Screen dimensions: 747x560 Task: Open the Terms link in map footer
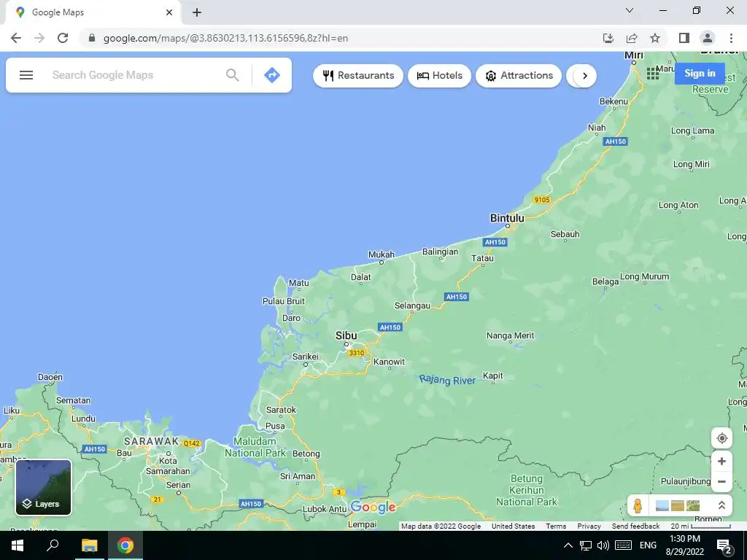point(556,526)
